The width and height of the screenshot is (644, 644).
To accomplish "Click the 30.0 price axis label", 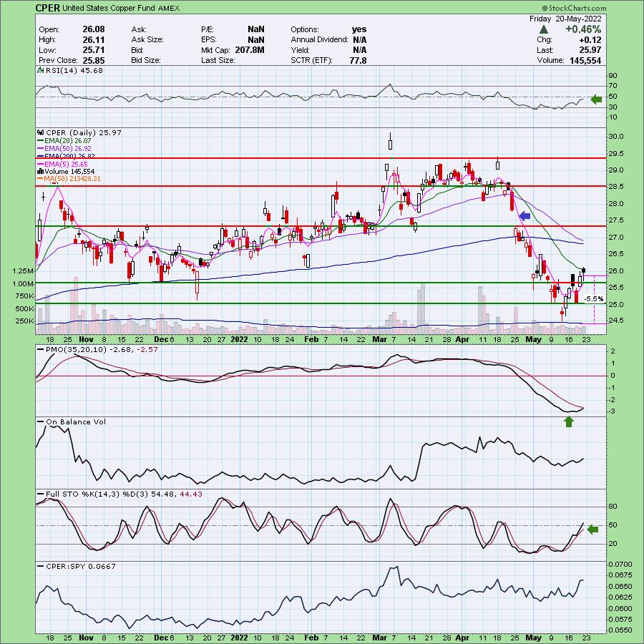I will (x=616, y=137).
